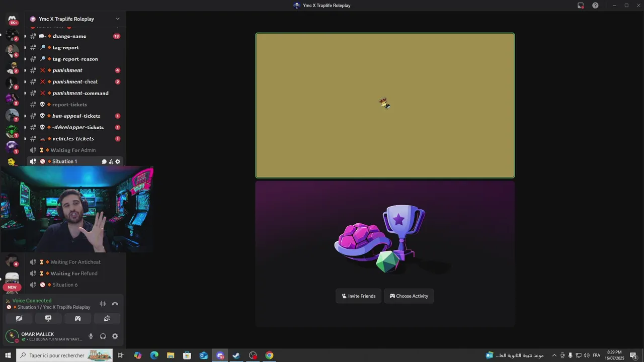Disconnect from the voice channel

point(115,304)
